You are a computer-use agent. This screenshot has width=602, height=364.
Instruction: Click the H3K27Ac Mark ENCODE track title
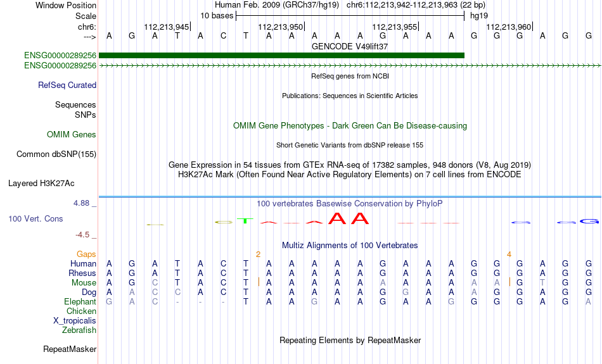[x=350, y=175]
